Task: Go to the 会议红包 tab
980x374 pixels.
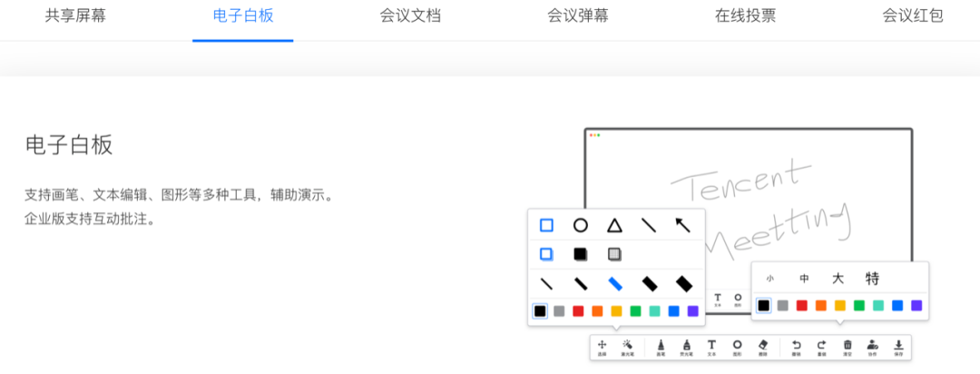Action: (913, 15)
